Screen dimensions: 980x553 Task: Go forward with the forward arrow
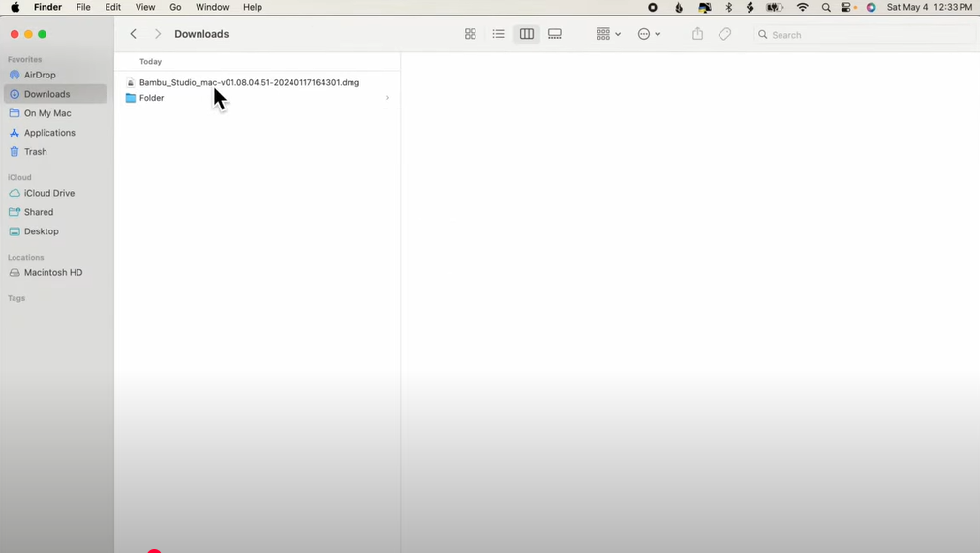pos(158,34)
